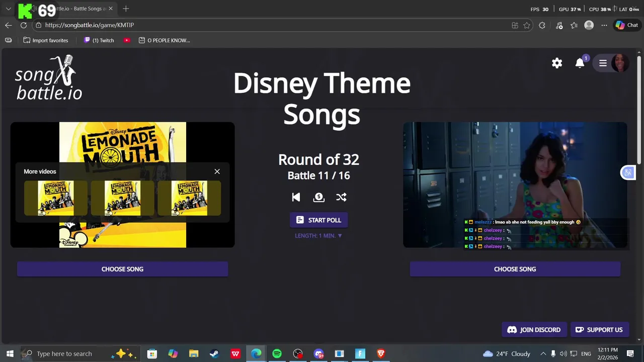Open Spotify from taskbar
The image size is (644, 362).
click(277, 353)
